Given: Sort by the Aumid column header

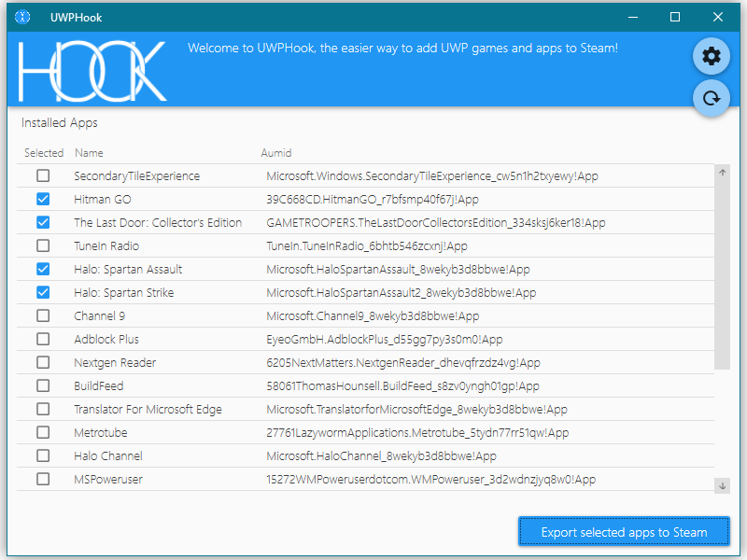Looking at the screenshot, I should [x=276, y=153].
